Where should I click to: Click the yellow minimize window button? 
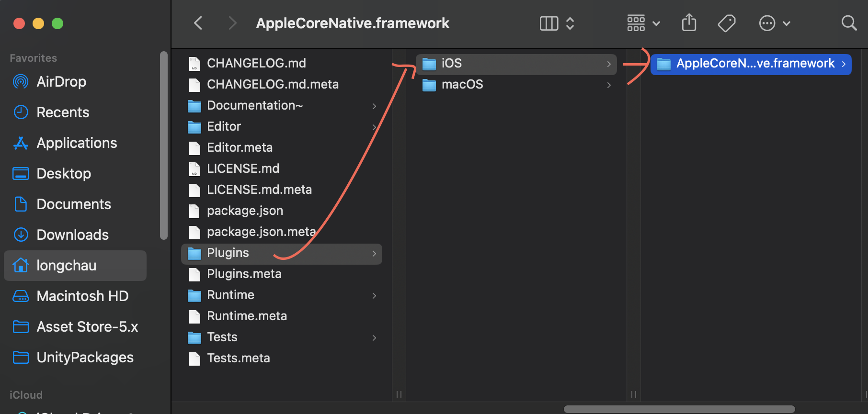(x=38, y=23)
